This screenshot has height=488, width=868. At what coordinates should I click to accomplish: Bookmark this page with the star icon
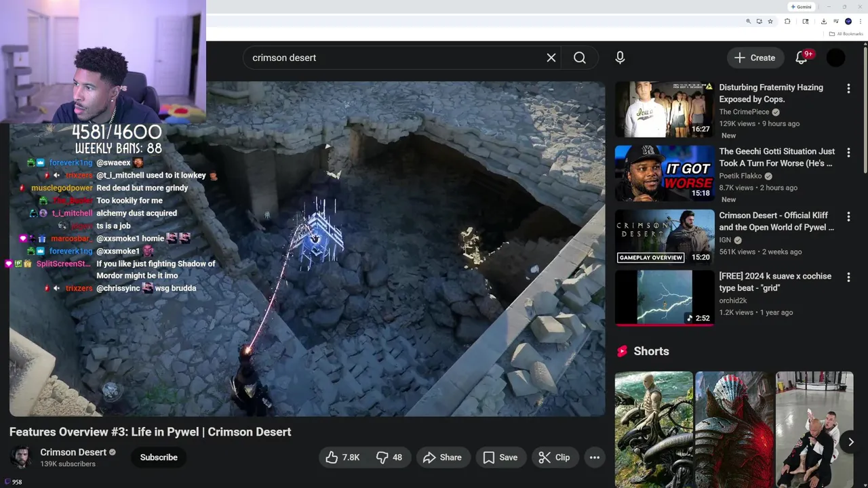tap(770, 21)
